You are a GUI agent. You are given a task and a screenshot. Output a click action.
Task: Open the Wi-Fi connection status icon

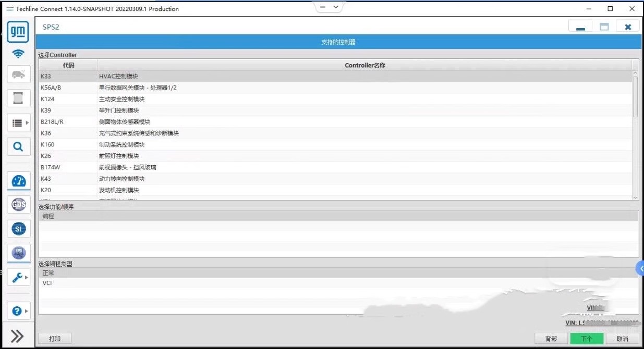click(18, 54)
